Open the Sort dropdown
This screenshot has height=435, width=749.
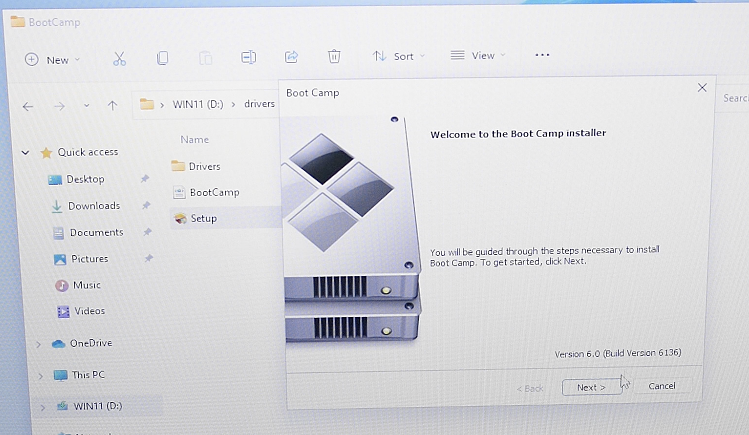click(x=398, y=56)
